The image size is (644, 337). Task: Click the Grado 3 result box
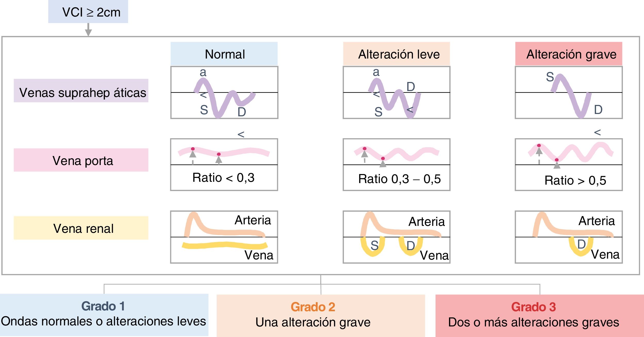point(540,316)
